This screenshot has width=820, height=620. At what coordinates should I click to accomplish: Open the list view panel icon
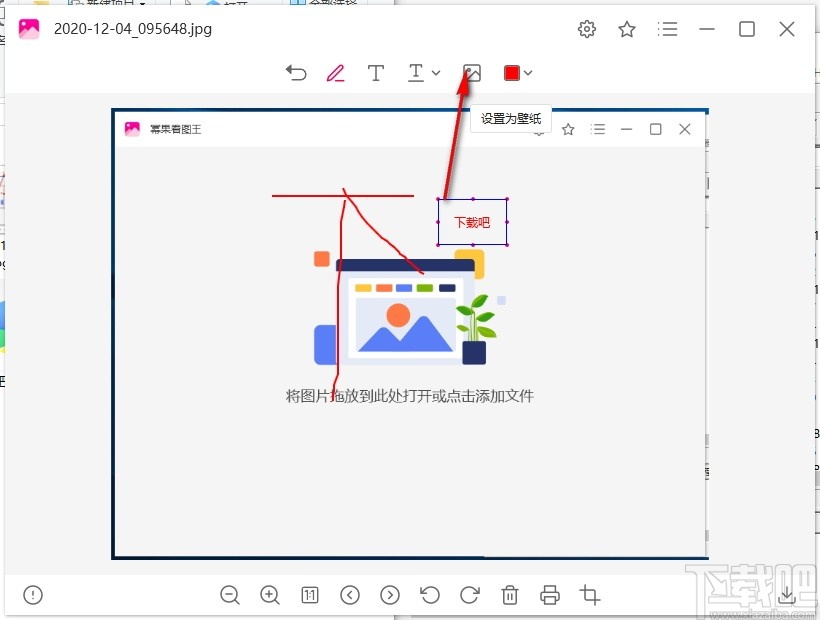tap(668, 29)
